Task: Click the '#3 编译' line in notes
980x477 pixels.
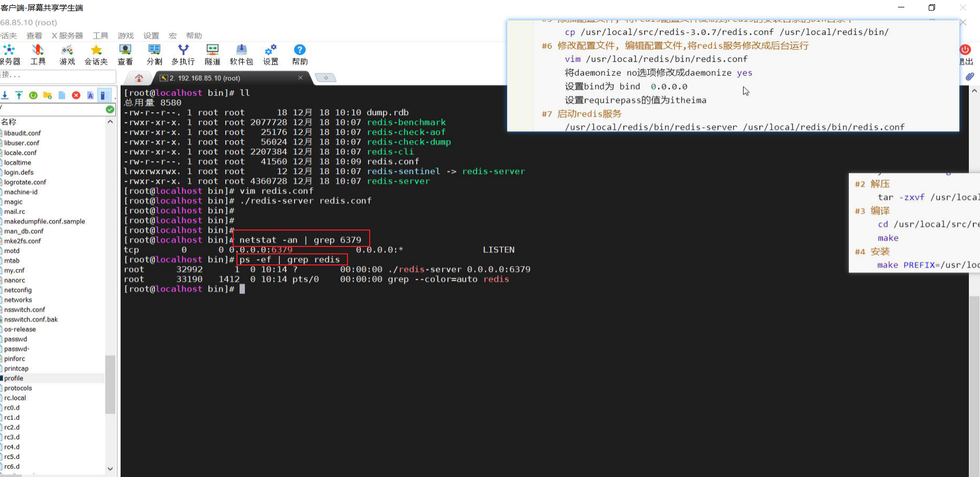Action: point(872,211)
